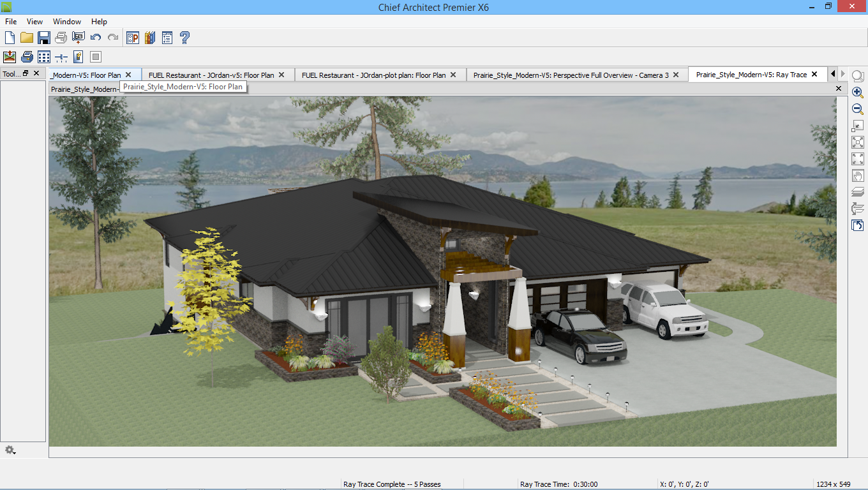Open the Library Browser books icon
This screenshot has height=490, width=868.
click(x=150, y=38)
